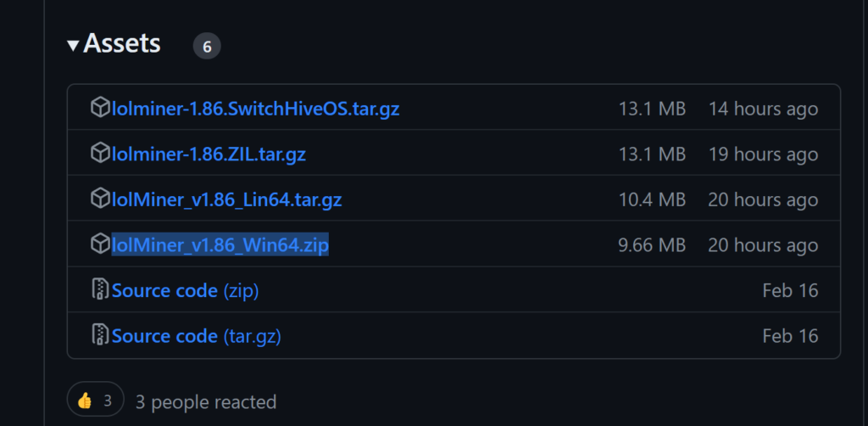Viewport: 868px width, 426px height.
Task: Click package icon beside lolMiner_v1.86_Lin64.tar.gz
Action: point(100,199)
